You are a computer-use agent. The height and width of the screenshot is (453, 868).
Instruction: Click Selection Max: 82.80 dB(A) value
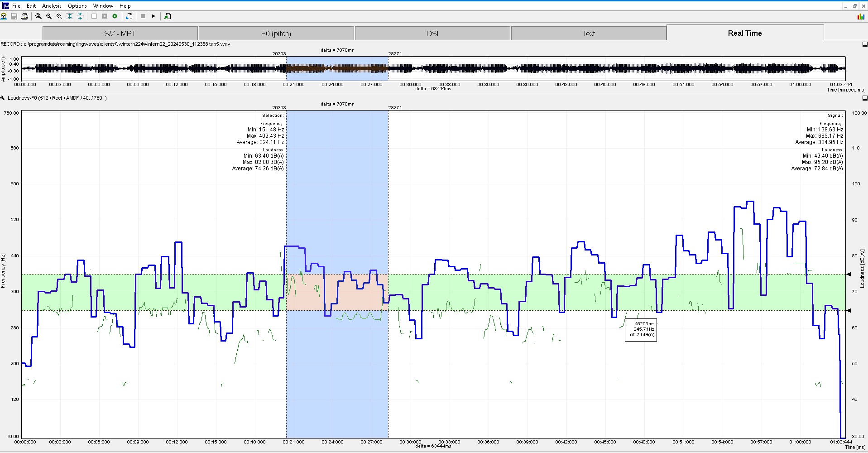tap(263, 162)
